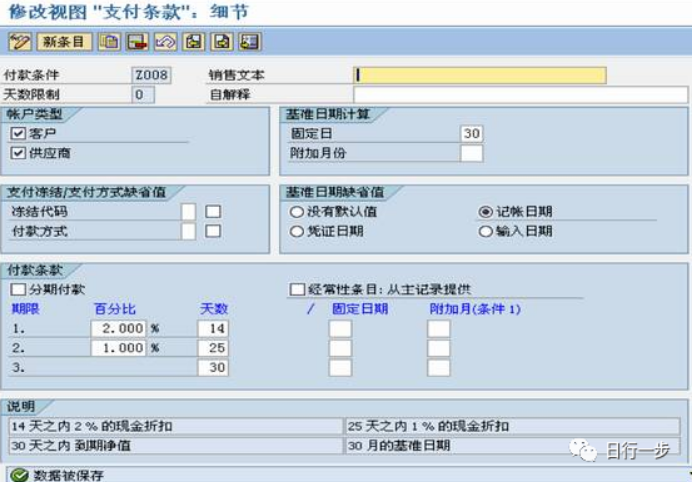Check the box beside 付款方式 field

pos(213,231)
